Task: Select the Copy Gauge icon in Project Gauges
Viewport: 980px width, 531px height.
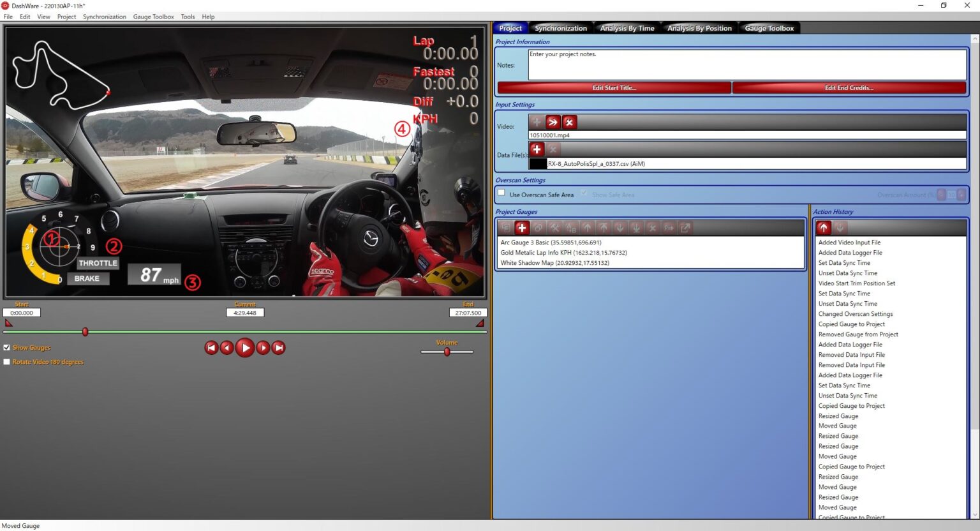Action: tap(538, 227)
